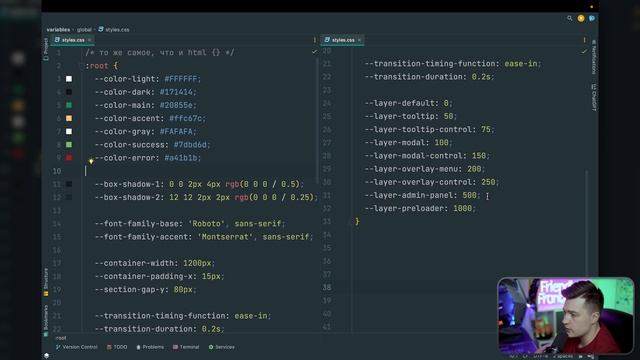Click 'global' in the breadcrumb path
This screenshot has height=360, width=640.
click(x=84, y=30)
